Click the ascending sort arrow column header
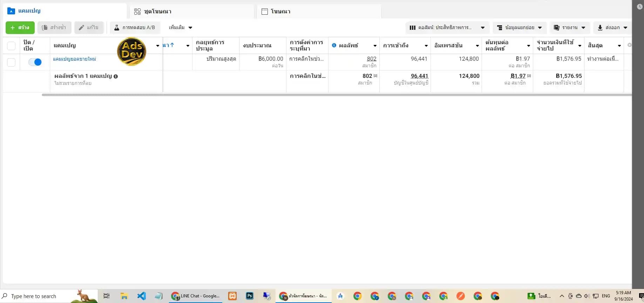The image size is (644, 303). (x=172, y=45)
